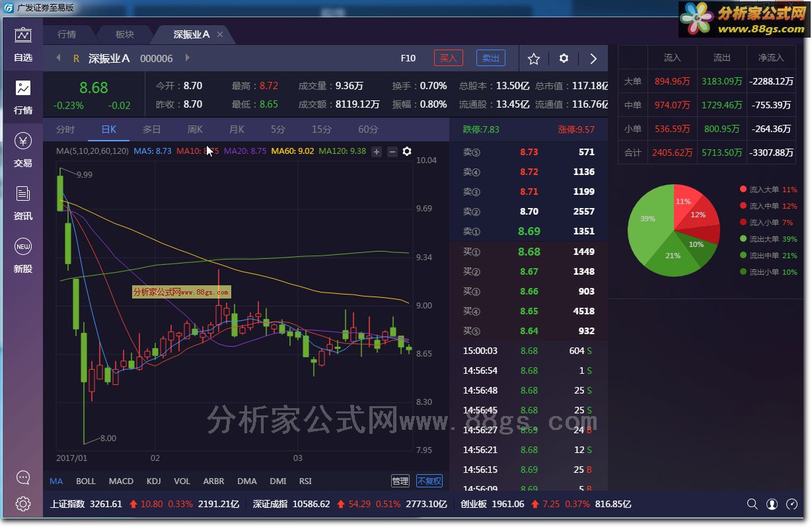Select the 15分 chart period tab

322,129
